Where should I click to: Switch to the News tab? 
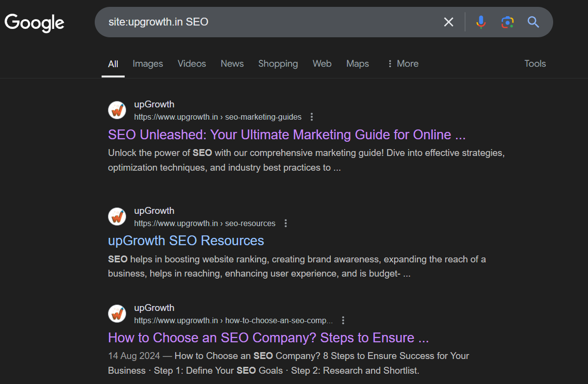click(x=232, y=64)
